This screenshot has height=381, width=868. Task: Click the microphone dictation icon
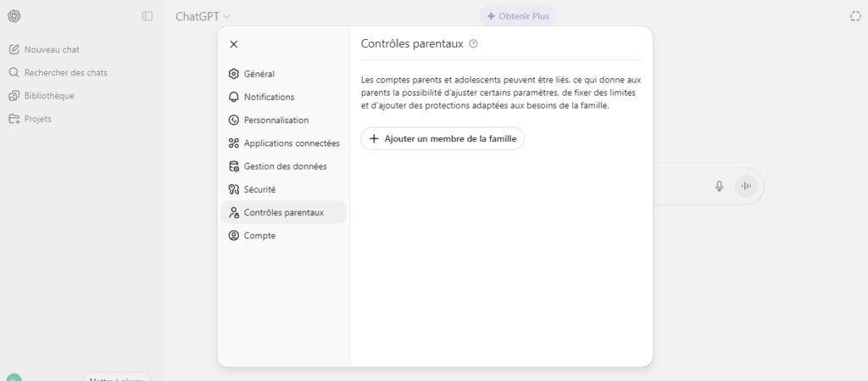(719, 187)
